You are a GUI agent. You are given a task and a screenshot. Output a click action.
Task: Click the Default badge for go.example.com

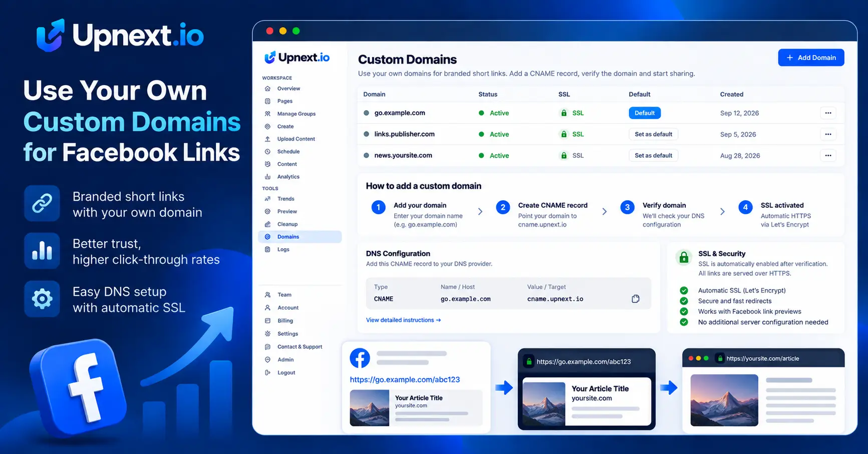(645, 113)
